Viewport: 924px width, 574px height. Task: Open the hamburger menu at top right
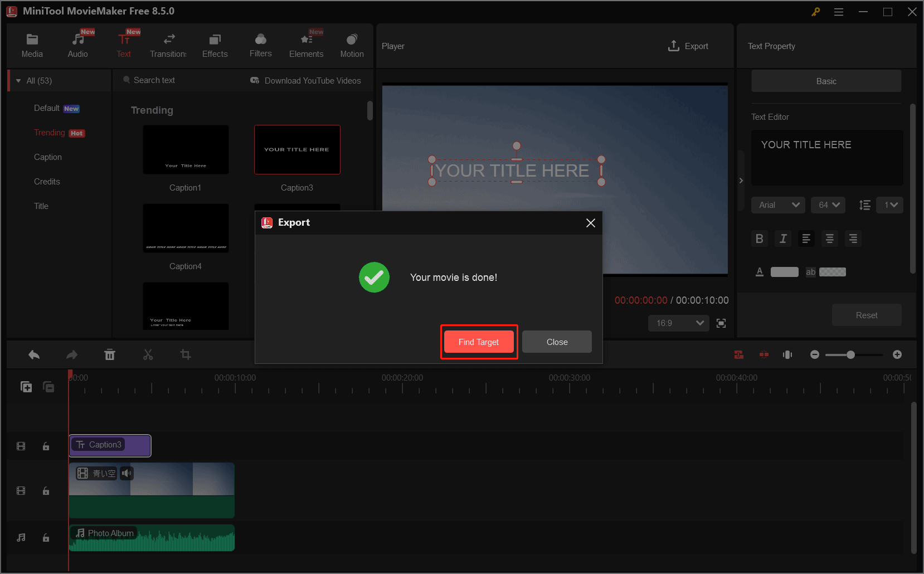[x=838, y=11]
